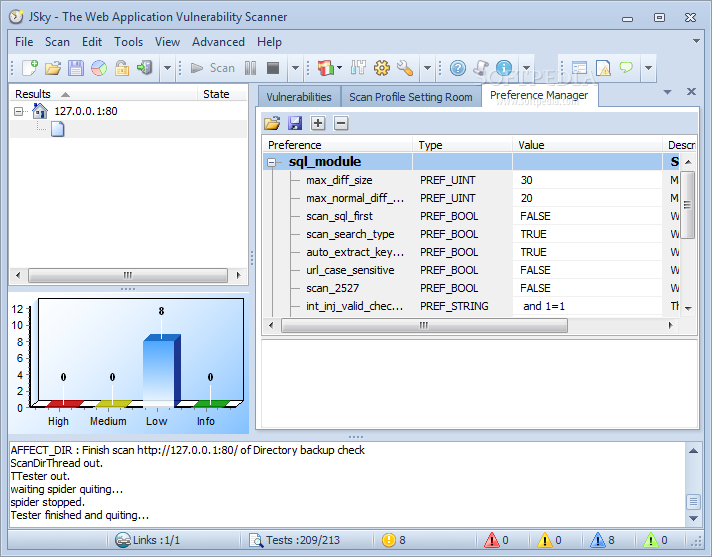The width and height of the screenshot is (712, 557).
Task: Open the Scan menu
Action: click(x=57, y=42)
